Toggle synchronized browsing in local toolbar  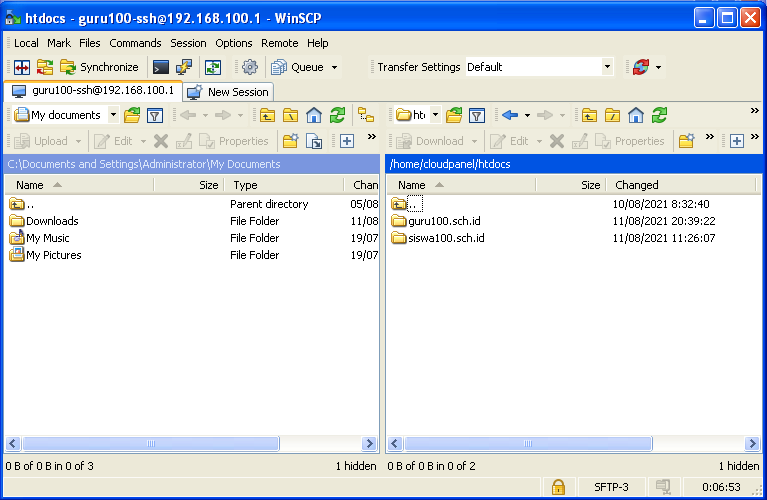(x=366, y=115)
